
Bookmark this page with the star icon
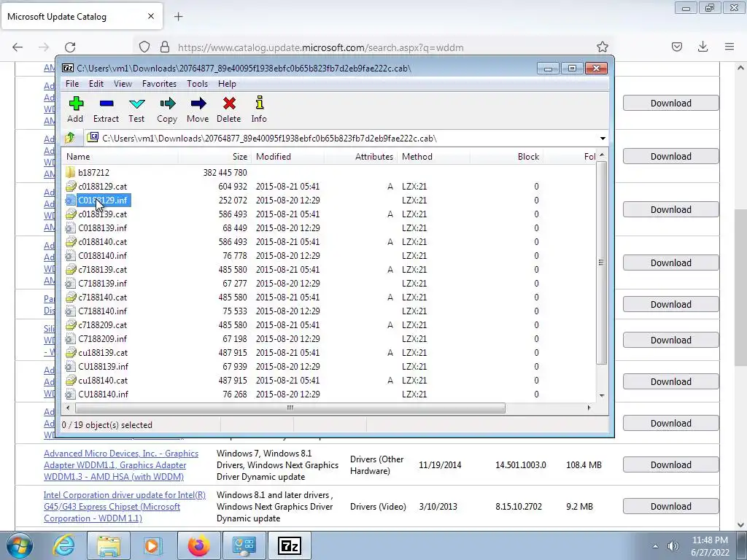click(x=602, y=47)
